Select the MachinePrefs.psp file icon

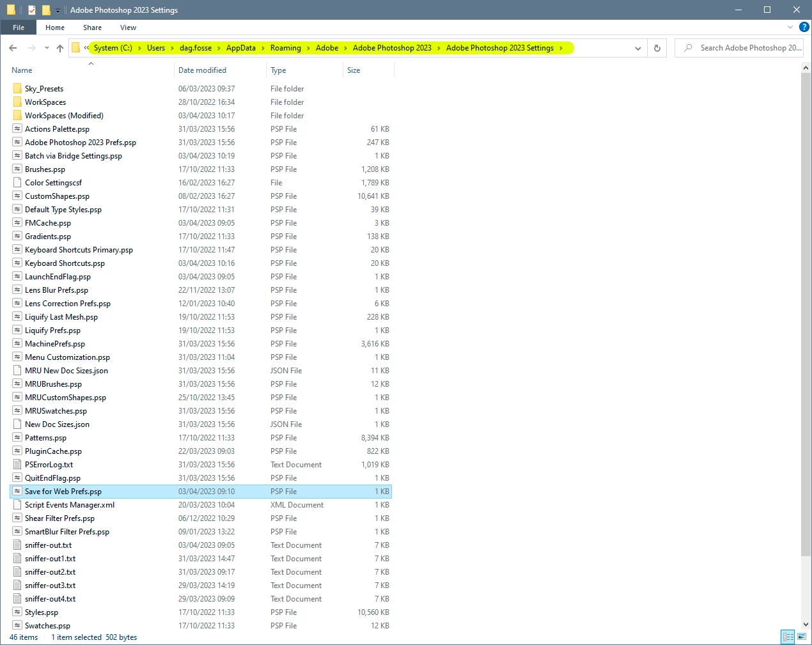click(x=17, y=343)
